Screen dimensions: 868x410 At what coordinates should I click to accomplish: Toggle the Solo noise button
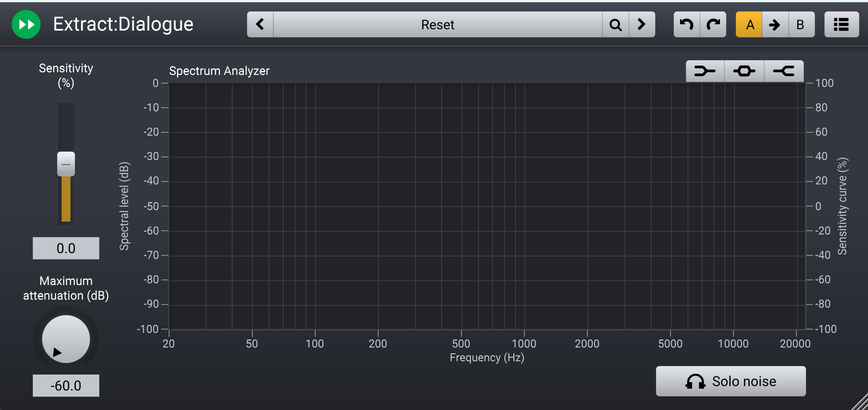(731, 381)
